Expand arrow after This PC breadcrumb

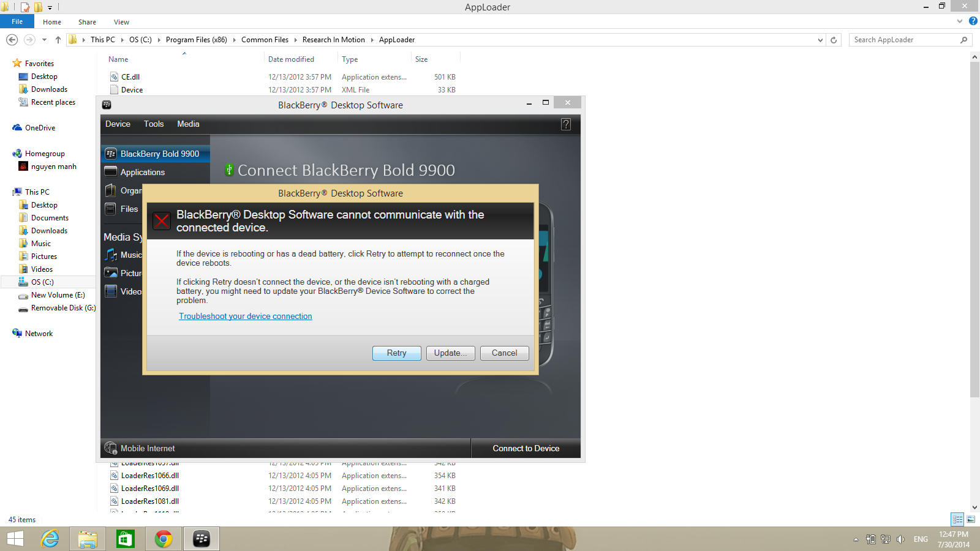122,40
